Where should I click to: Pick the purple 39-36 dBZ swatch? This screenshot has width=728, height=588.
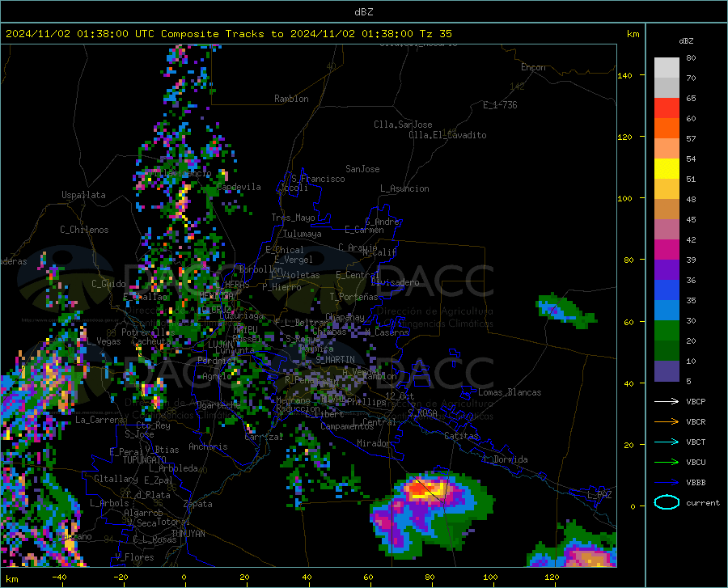coord(667,270)
